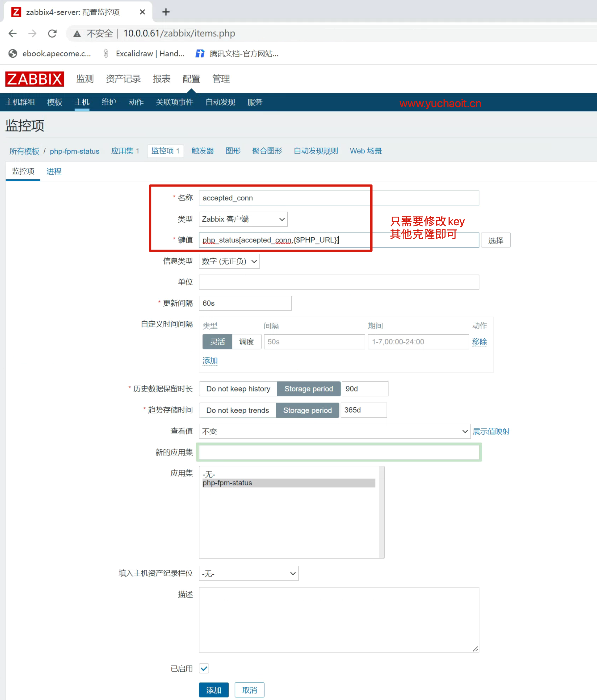The width and height of the screenshot is (597, 700).
Task: Click the browser back arrow
Action: (13, 33)
